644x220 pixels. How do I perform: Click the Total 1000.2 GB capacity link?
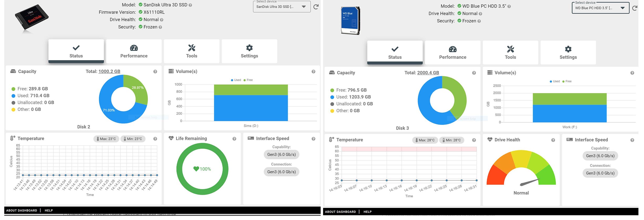tap(109, 71)
